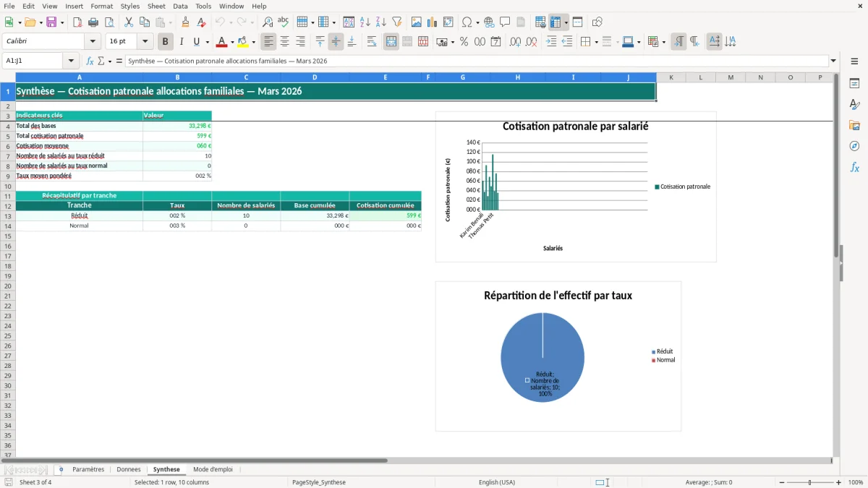Expand the Borders dropdown arrow

(x=596, y=42)
